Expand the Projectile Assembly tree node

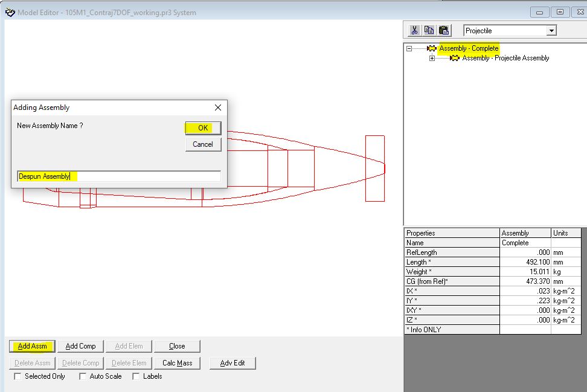coord(432,58)
